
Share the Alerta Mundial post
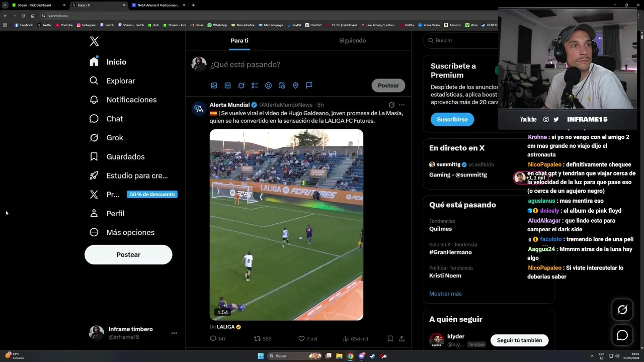click(x=401, y=339)
